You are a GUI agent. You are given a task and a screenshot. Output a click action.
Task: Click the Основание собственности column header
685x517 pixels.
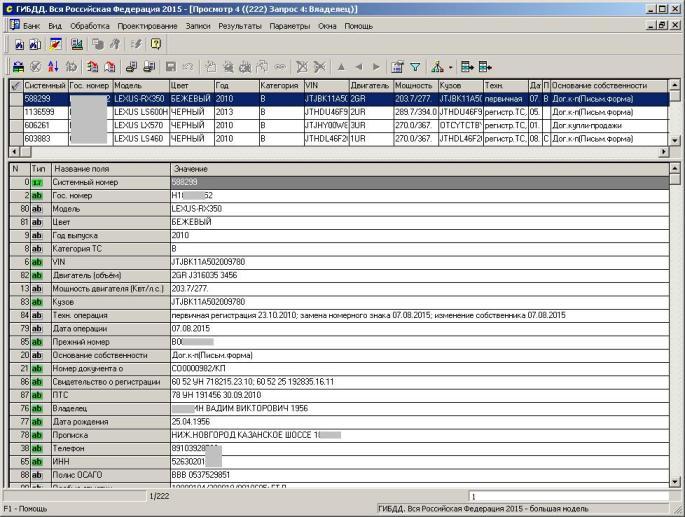tap(609, 86)
